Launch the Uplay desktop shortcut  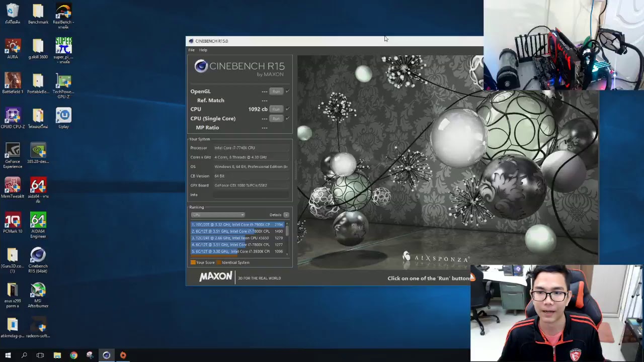tap(63, 118)
